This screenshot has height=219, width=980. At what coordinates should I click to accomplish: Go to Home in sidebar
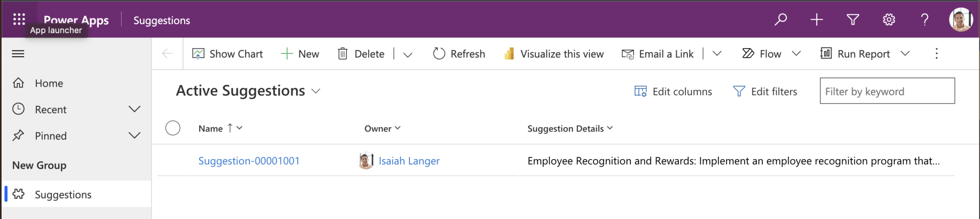coord(49,83)
